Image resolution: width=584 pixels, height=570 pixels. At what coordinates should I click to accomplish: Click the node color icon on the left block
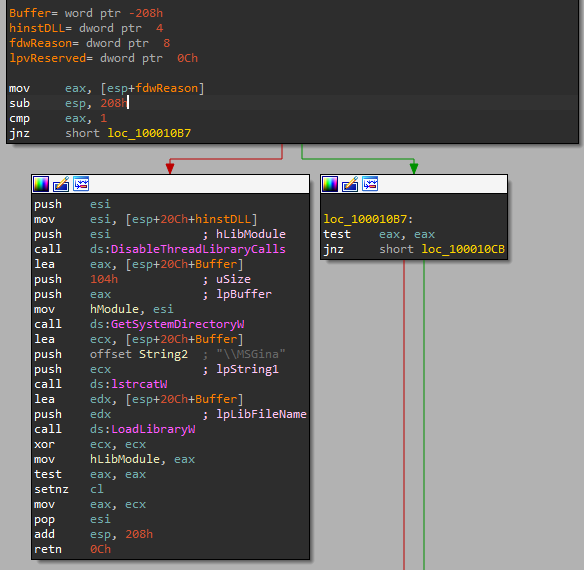tap(41, 184)
